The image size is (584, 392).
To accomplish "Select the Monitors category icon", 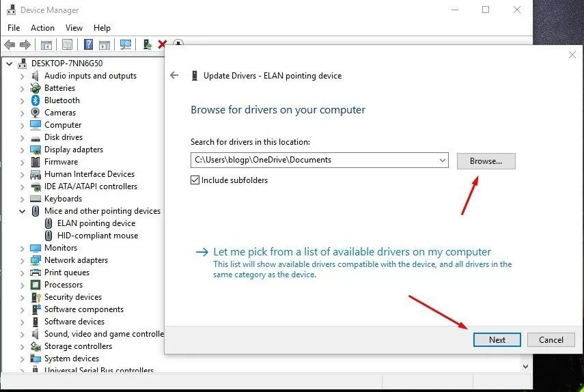I will (x=36, y=248).
